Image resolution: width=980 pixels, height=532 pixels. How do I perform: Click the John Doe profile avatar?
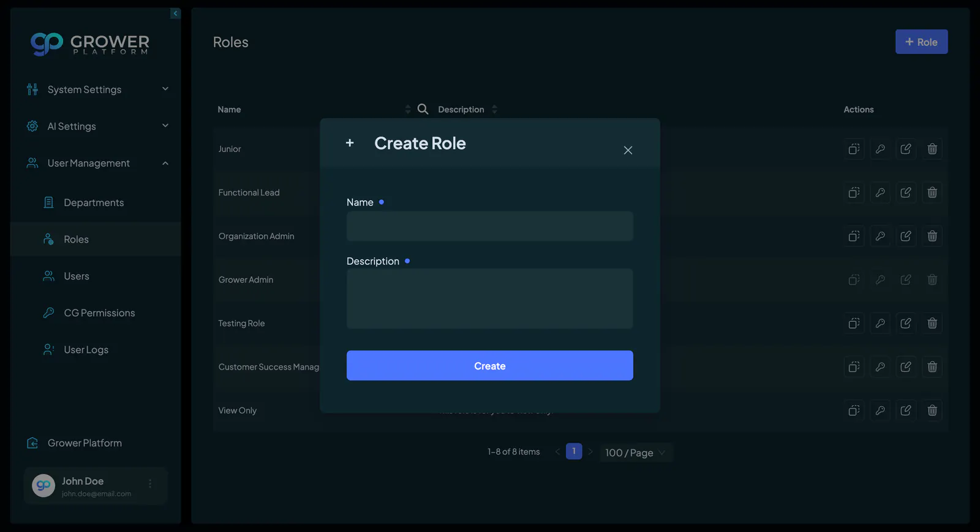(43, 485)
